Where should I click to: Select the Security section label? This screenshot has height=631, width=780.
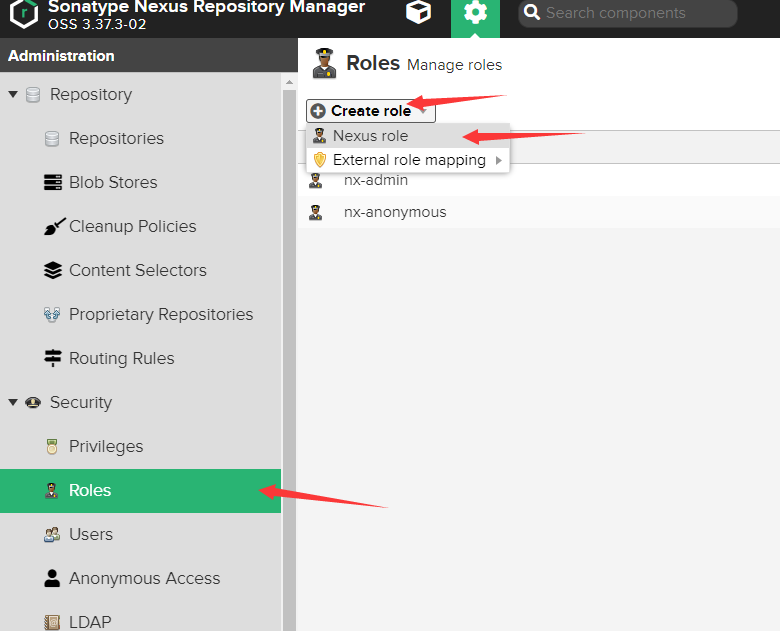[x=81, y=402]
